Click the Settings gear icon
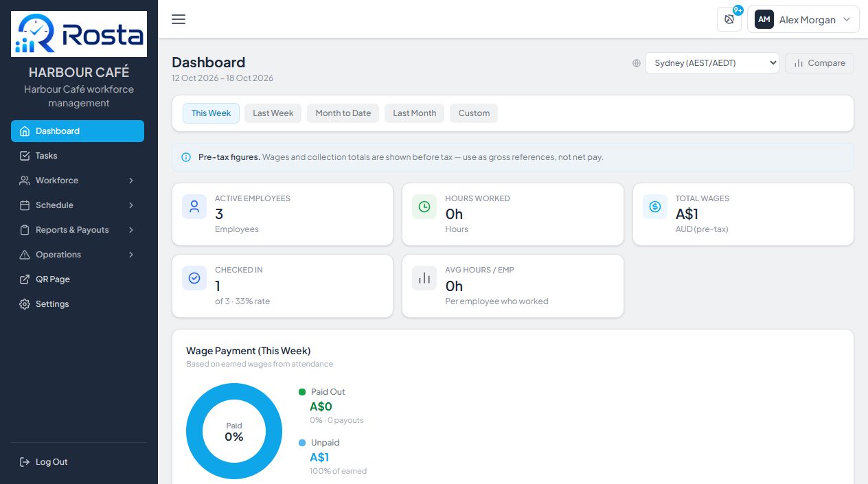This screenshot has width=868, height=484. pyautogui.click(x=25, y=304)
